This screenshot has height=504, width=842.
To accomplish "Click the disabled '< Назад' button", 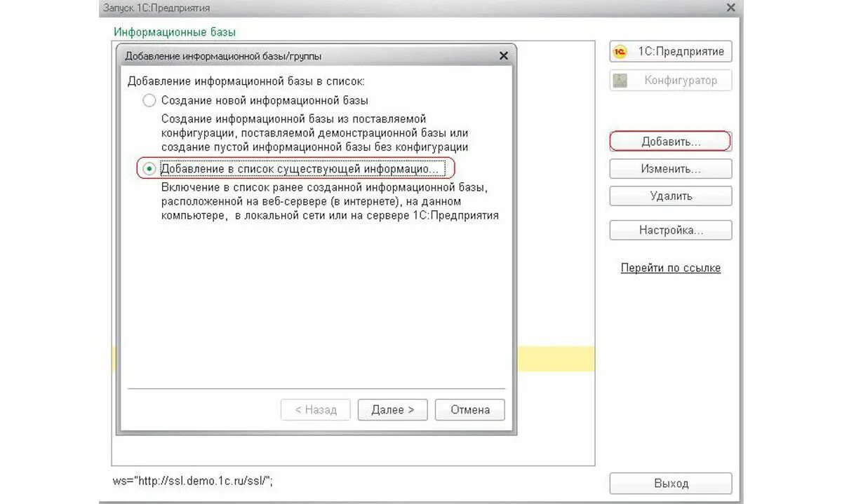I will pos(316,410).
